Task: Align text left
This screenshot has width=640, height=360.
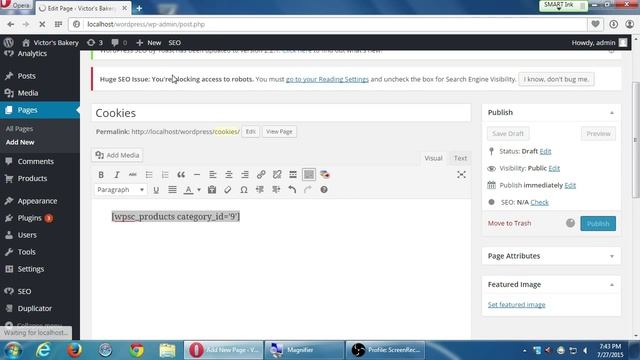Action: click(x=213, y=175)
